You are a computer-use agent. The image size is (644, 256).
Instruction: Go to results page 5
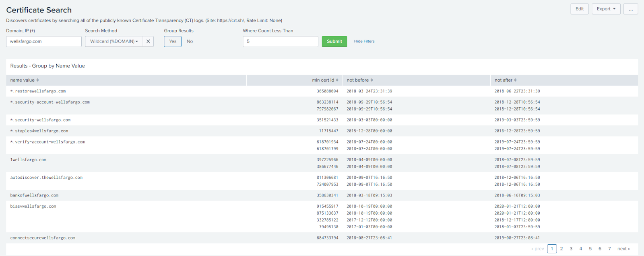[590, 249]
